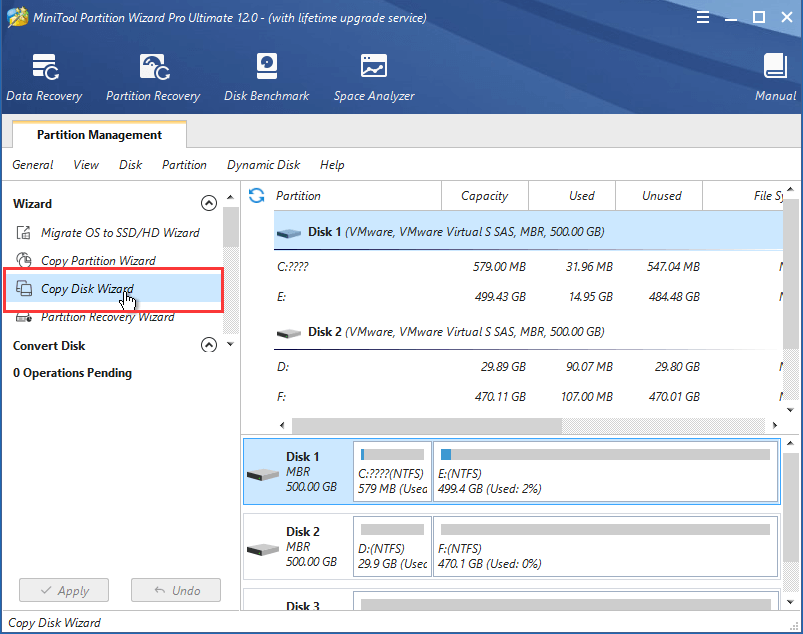Viewport: 803px width, 634px height.
Task: Click down arrow of disk map scrollbar
Action: [x=790, y=602]
